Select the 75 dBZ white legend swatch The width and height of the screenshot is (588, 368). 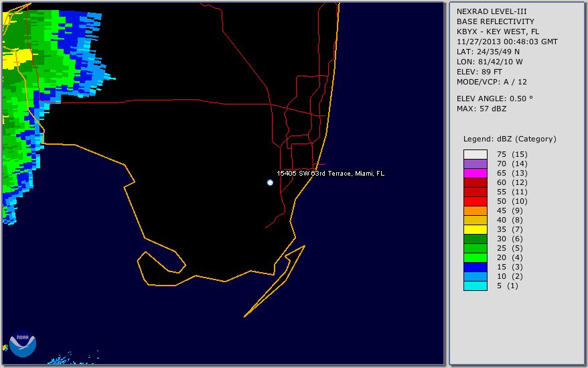tap(475, 154)
